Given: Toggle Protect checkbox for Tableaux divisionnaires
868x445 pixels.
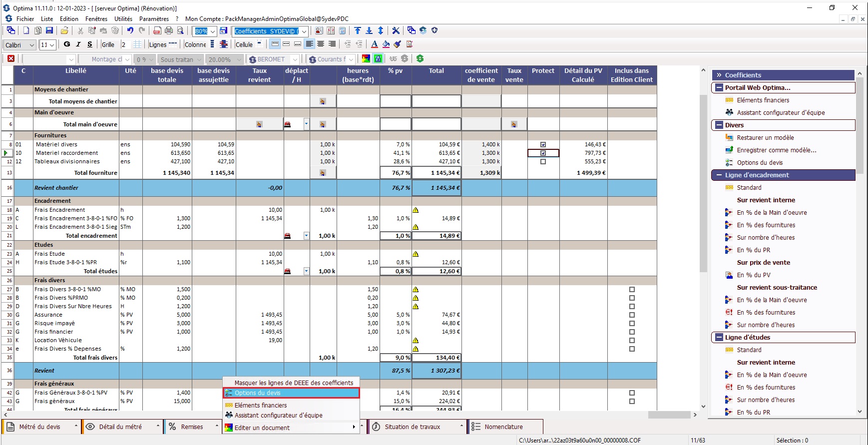Looking at the screenshot, I should point(543,162).
